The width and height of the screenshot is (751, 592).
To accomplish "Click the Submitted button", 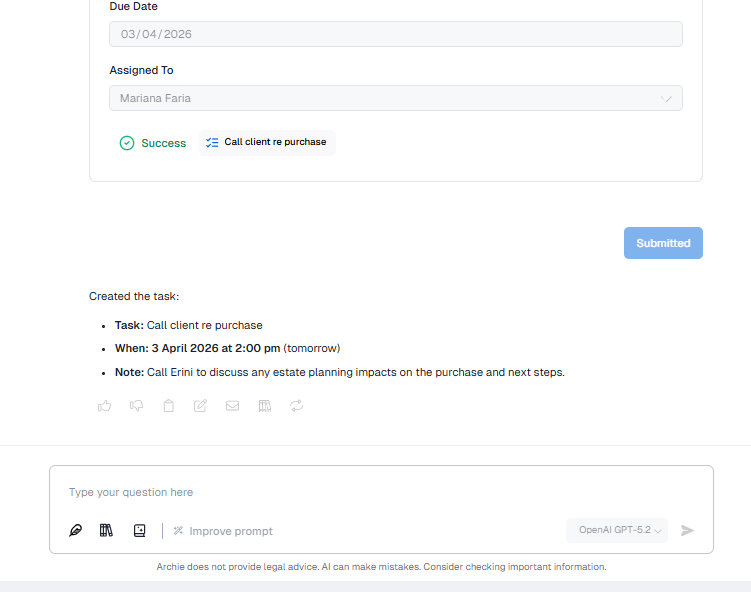I will pyautogui.click(x=663, y=243).
